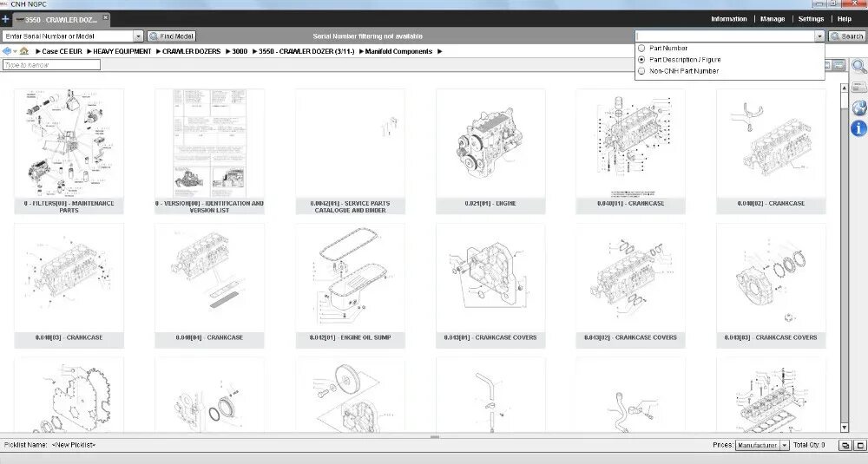Click the Enter Serial Number or Model field
The image size is (868, 464).
[68, 36]
